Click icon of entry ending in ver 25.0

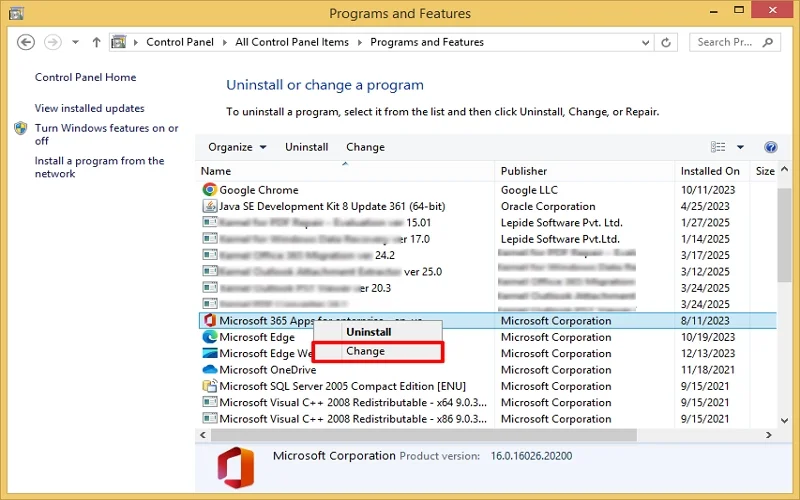209,271
